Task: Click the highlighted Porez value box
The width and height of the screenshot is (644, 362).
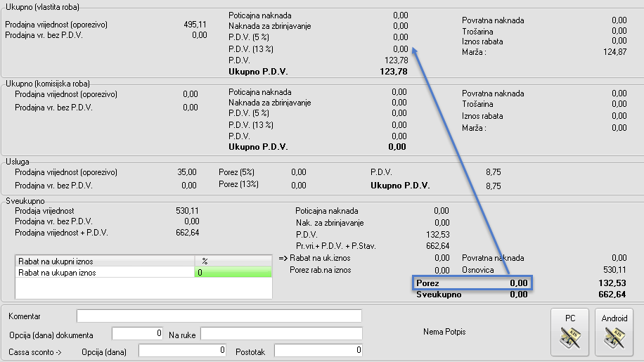Action: tap(471, 283)
